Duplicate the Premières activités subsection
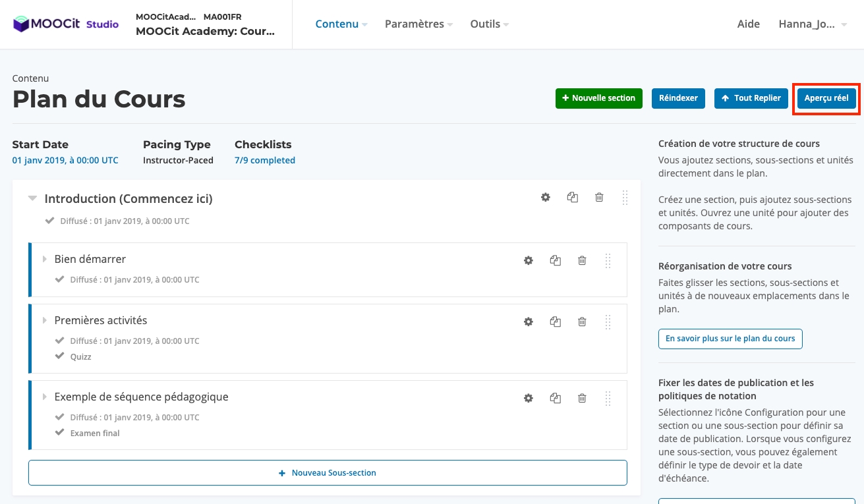The width and height of the screenshot is (864, 504). pos(556,322)
